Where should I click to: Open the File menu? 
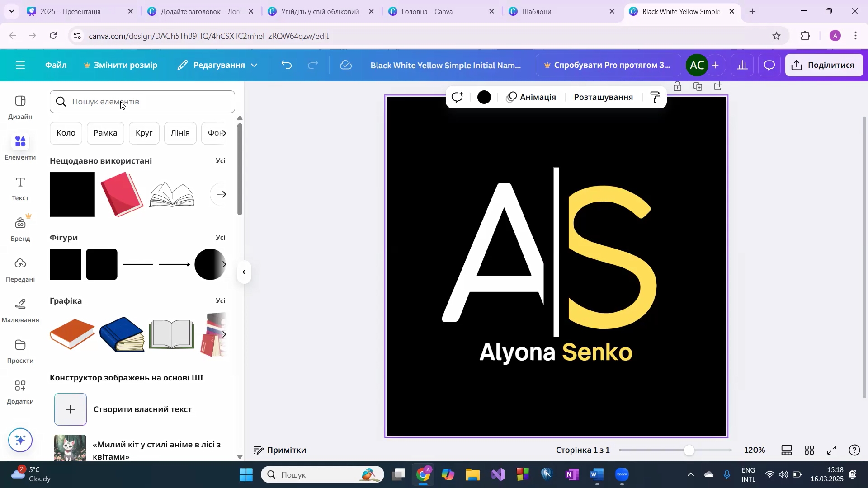tap(56, 65)
